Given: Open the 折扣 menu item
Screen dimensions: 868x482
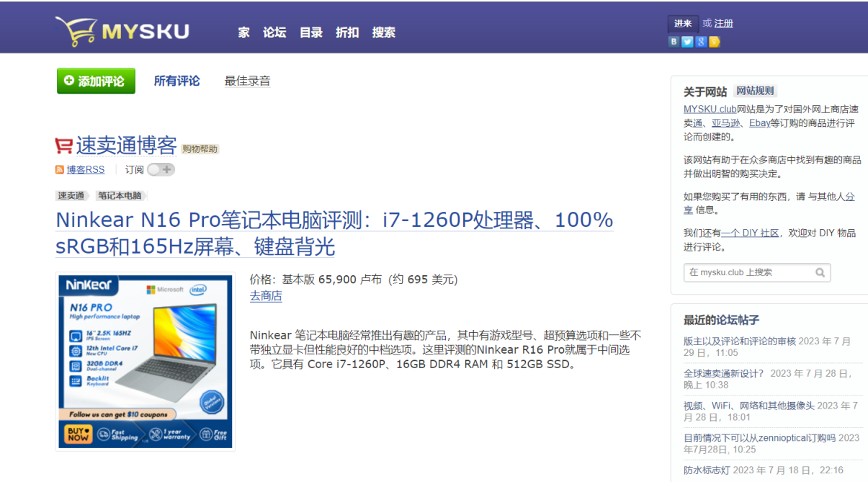Looking at the screenshot, I should pos(347,32).
